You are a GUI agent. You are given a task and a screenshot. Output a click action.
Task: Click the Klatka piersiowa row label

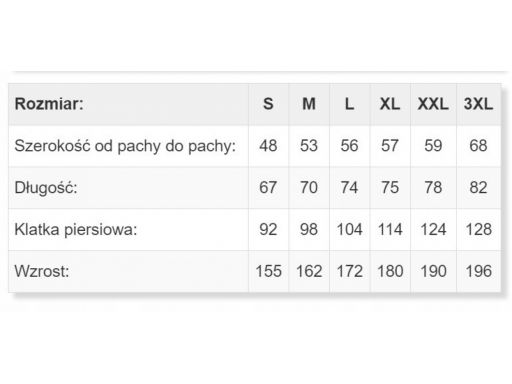pos(76,230)
